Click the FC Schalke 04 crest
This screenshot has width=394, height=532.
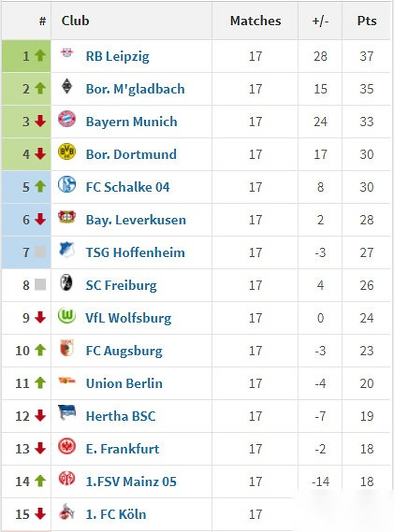tap(67, 185)
